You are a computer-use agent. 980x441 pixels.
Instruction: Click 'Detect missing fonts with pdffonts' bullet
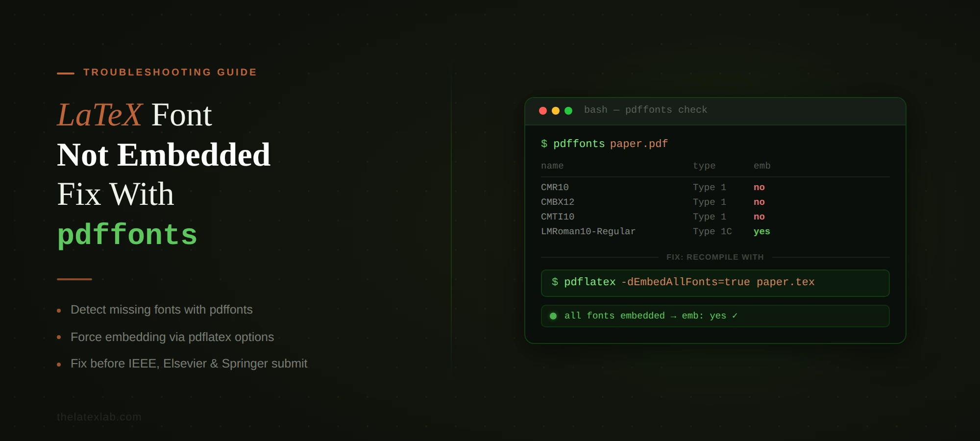click(162, 310)
